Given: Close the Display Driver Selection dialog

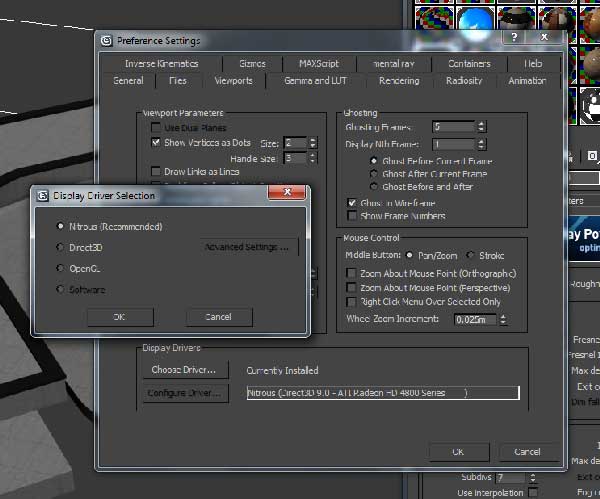Looking at the screenshot, I should (287, 192).
